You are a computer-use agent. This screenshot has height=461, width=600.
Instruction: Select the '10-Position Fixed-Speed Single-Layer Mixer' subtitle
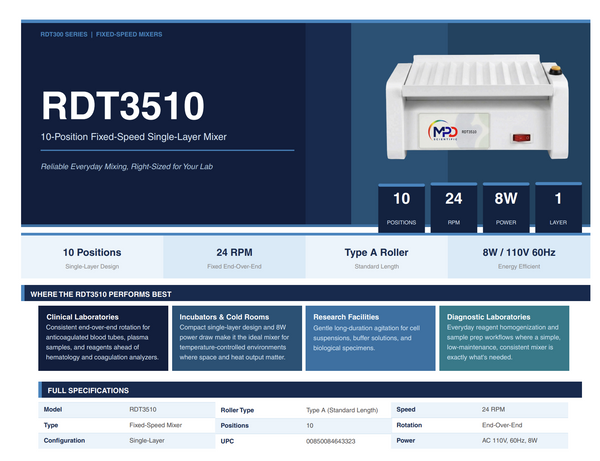[134, 137]
